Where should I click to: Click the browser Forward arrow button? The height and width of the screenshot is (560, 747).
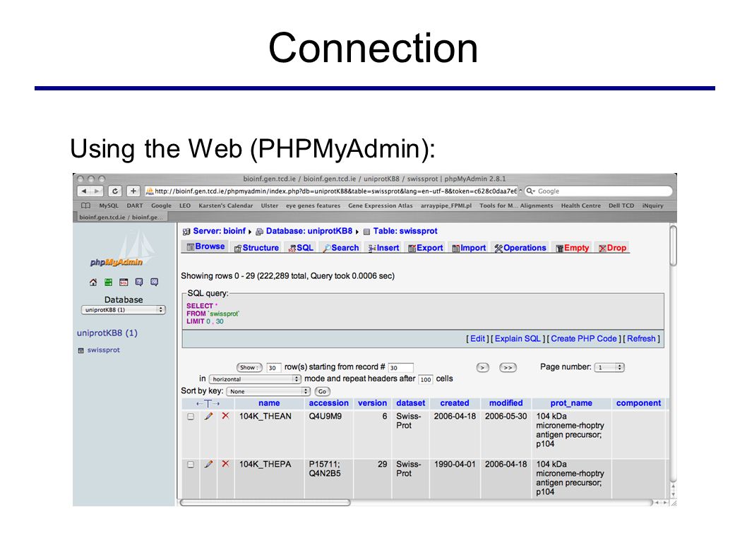pos(97,191)
